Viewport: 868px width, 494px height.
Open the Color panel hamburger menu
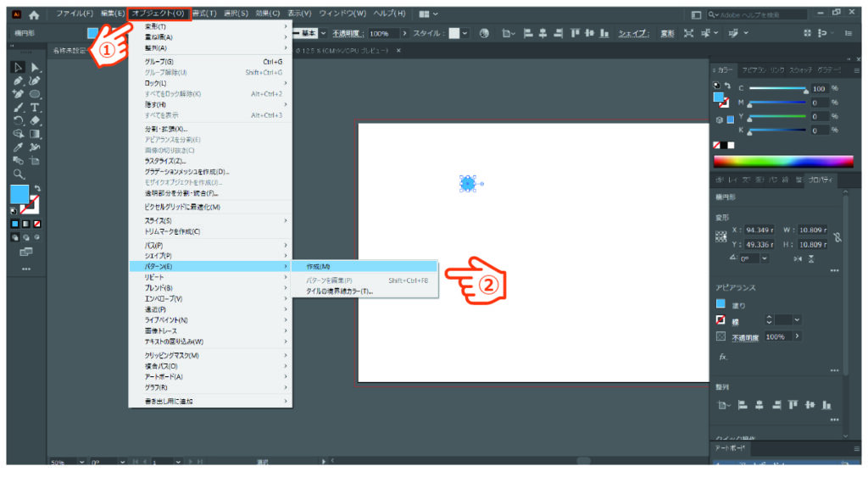click(856, 71)
